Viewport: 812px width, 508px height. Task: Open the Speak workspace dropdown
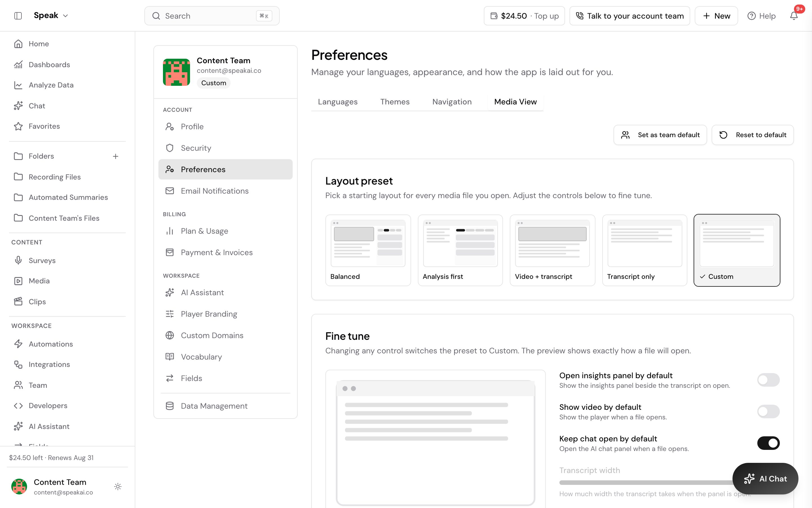coord(51,16)
